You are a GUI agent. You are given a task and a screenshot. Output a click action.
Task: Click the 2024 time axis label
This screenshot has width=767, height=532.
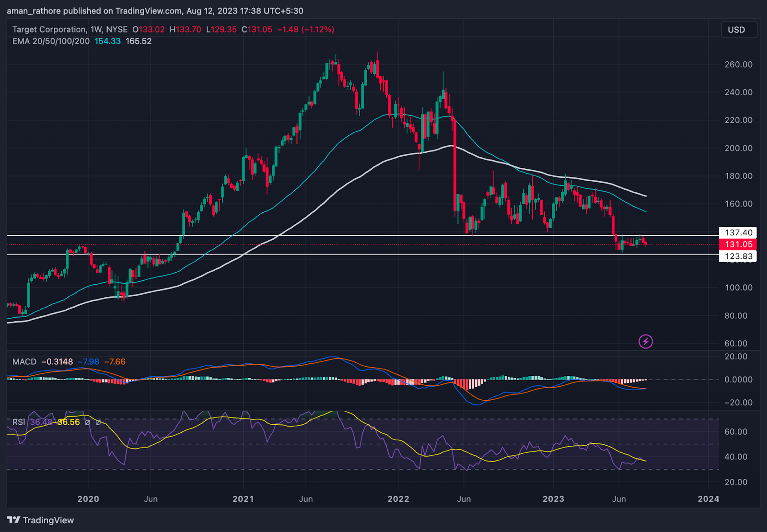click(709, 499)
